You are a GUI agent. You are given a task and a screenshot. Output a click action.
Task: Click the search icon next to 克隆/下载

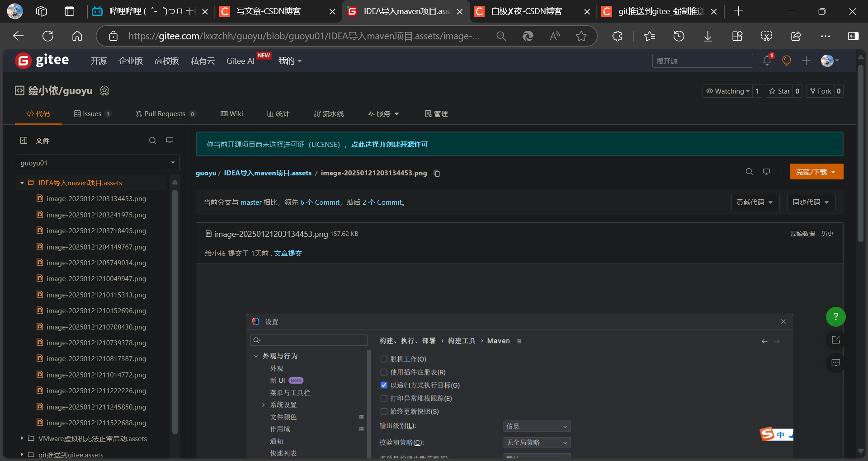click(749, 172)
